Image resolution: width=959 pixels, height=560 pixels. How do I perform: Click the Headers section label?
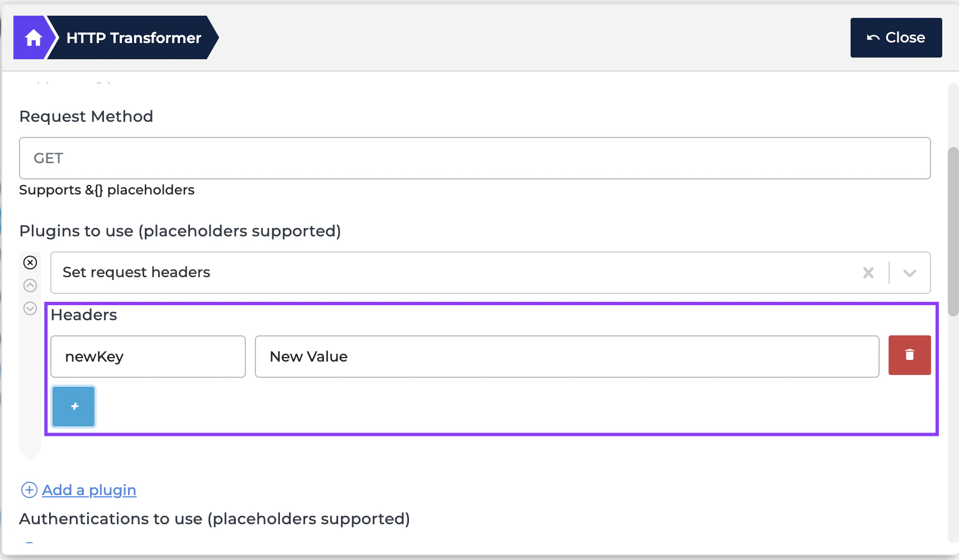[84, 315]
